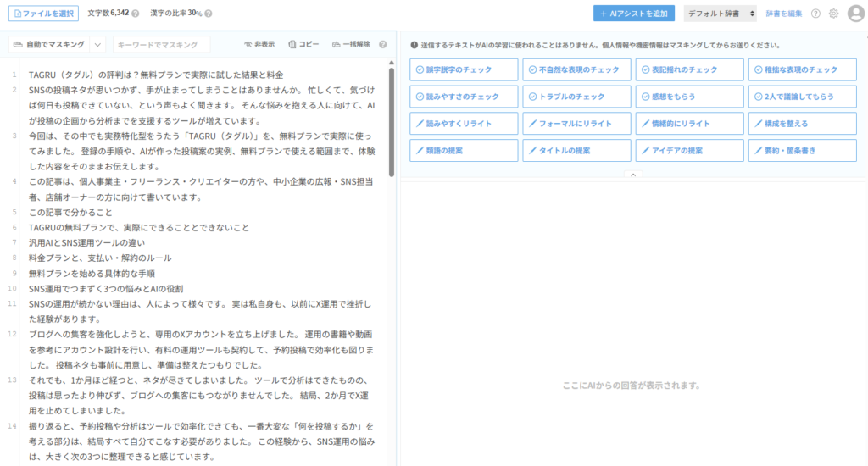Click the 文字数 6,342 counter
The width and height of the screenshot is (868, 466).
pyautogui.click(x=108, y=14)
